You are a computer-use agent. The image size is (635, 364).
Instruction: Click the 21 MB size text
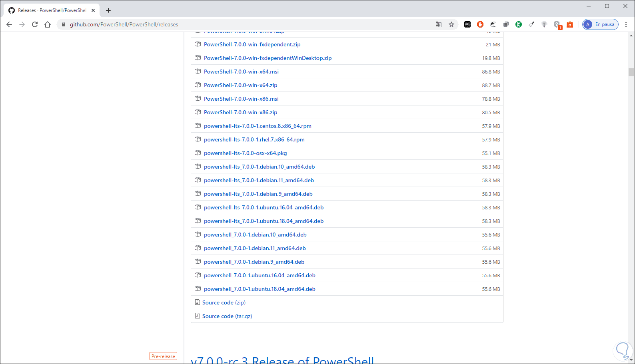click(493, 44)
